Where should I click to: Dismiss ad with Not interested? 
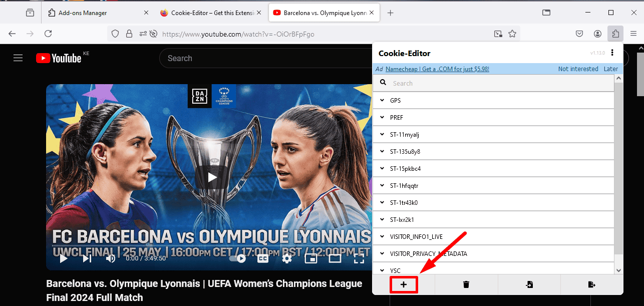(578, 69)
